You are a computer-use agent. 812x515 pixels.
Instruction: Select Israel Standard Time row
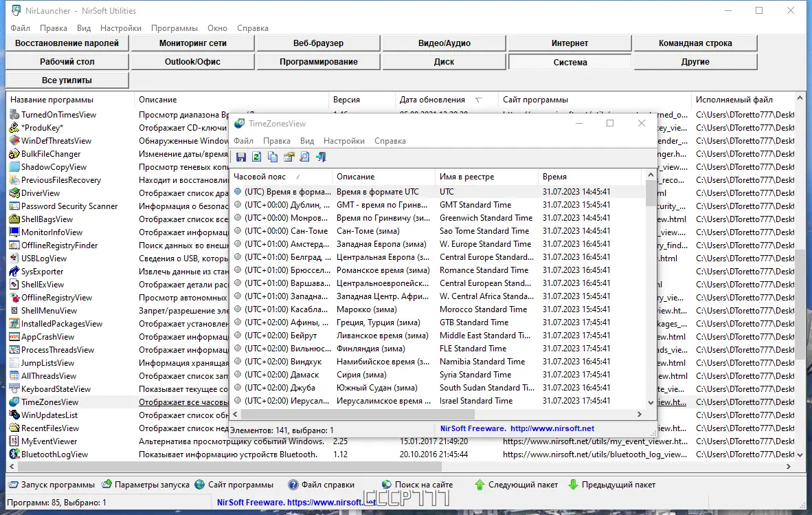[438, 400]
